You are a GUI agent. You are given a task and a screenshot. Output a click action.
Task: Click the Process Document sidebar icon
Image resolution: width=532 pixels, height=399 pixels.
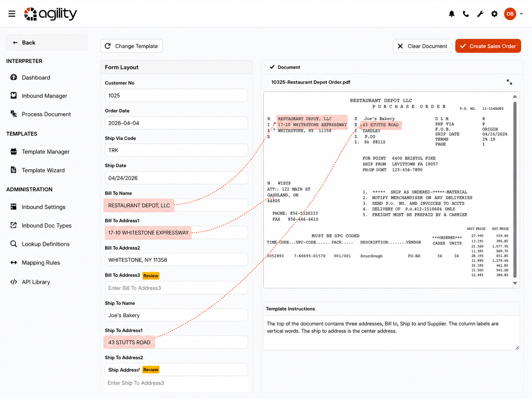coord(14,114)
